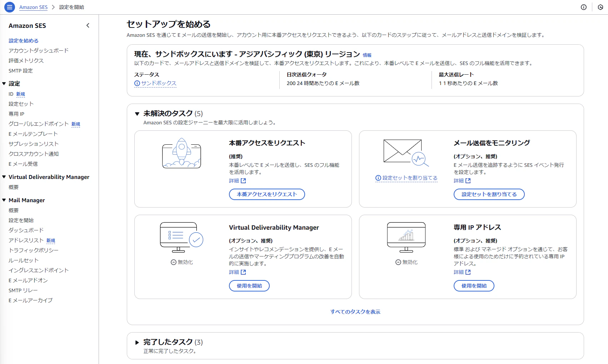The height and width of the screenshot is (364, 608).
Task: Open E メールテンプレート in sidebar
Action: click(x=33, y=134)
